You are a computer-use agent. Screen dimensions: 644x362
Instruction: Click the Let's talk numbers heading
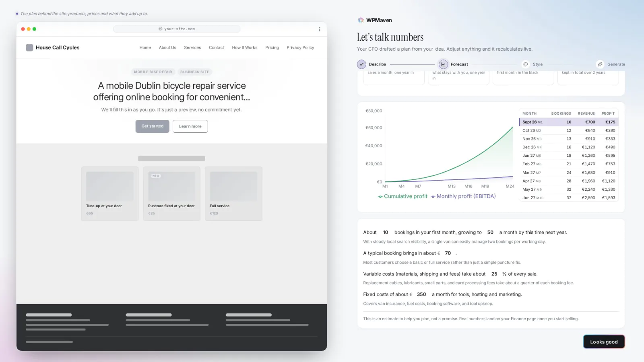click(390, 37)
